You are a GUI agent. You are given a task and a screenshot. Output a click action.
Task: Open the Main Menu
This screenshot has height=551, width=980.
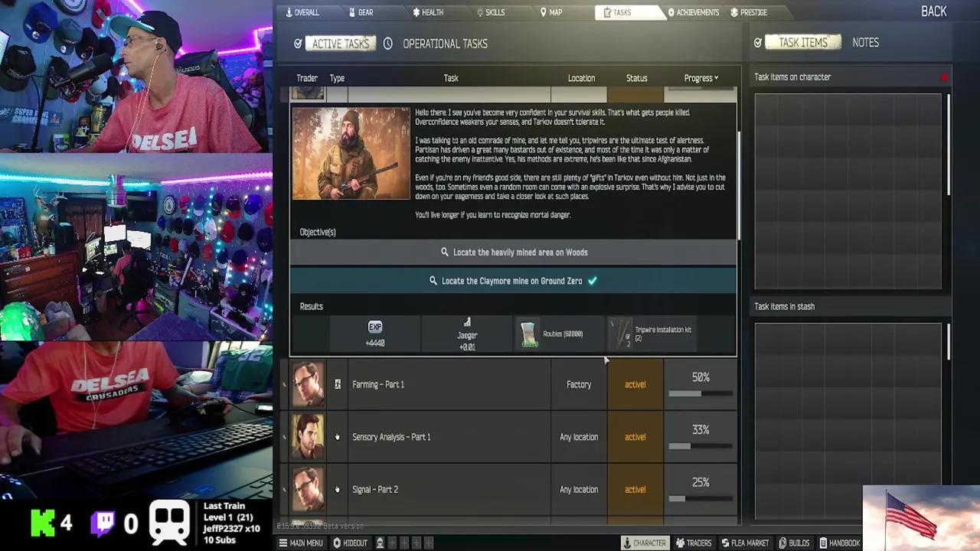pyautogui.click(x=300, y=543)
